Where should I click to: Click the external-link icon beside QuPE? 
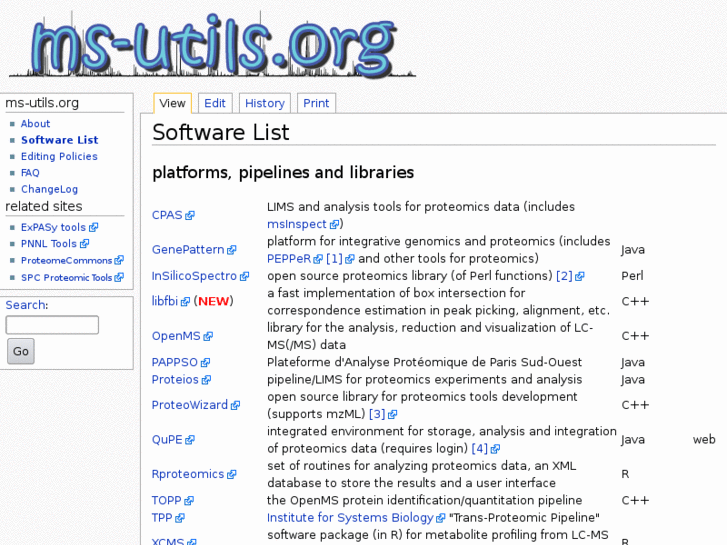click(190, 440)
